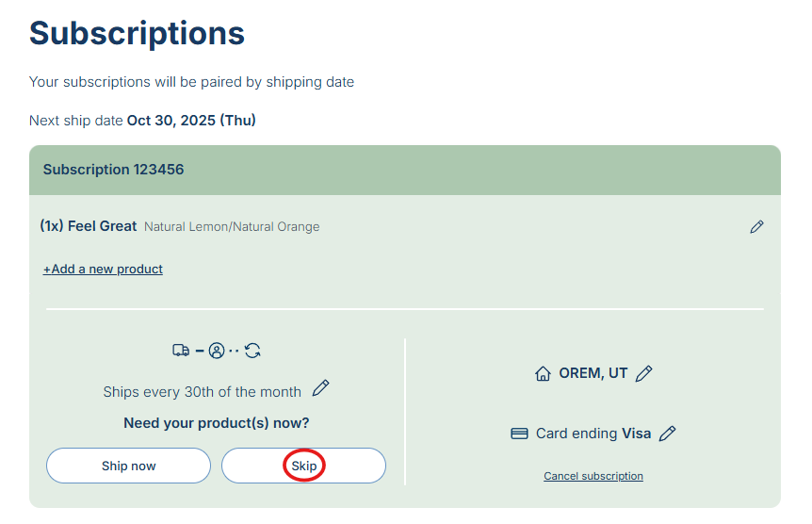
Task: Click pencil next to Visa card
Action: [x=668, y=434]
